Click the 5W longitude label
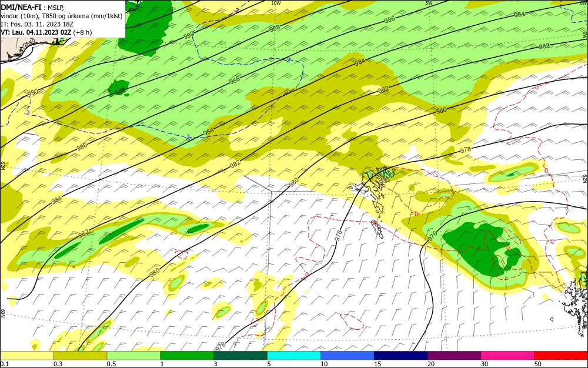 [429, 3]
